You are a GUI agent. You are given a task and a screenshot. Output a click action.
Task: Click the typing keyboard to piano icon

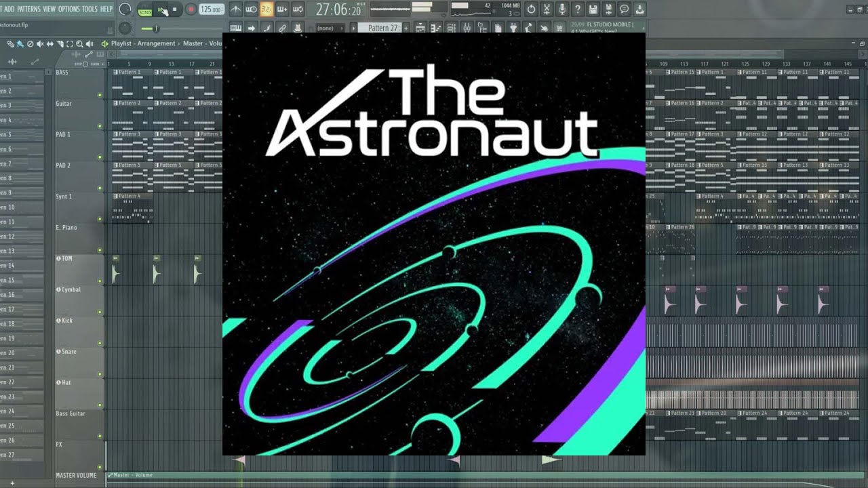pyautogui.click(x=235, y=28)
